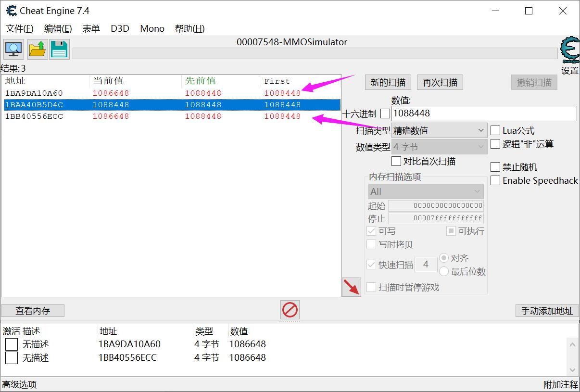Click value 1086648 of address list entry 1BB40556ECC
580x392 pixels.
pyautogui.click(x=247, y=358)
